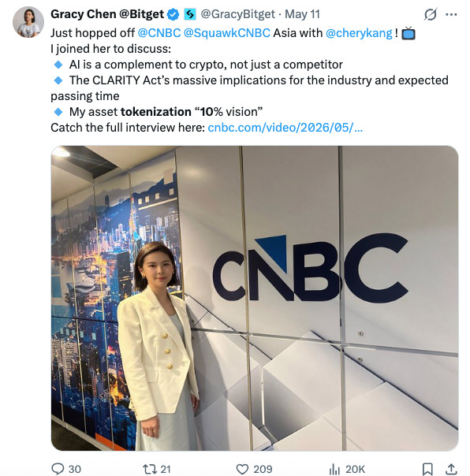
Task: Open the May 11 post timestamp
Action: click(x=302, y=14)
